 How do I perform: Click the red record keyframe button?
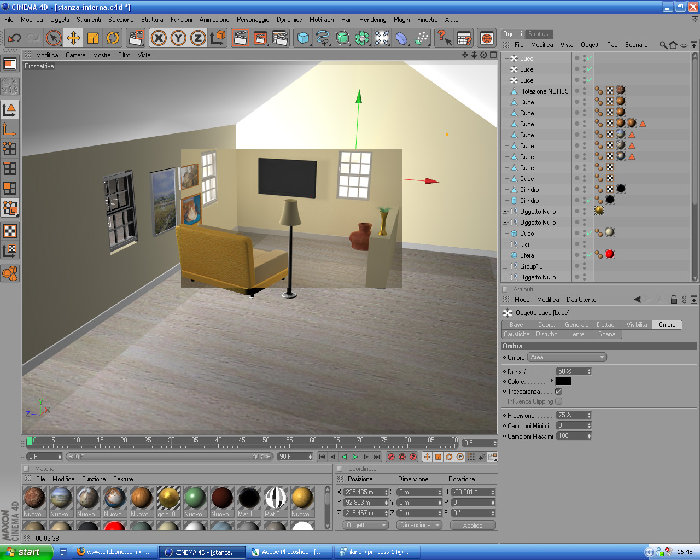(391, 456)
